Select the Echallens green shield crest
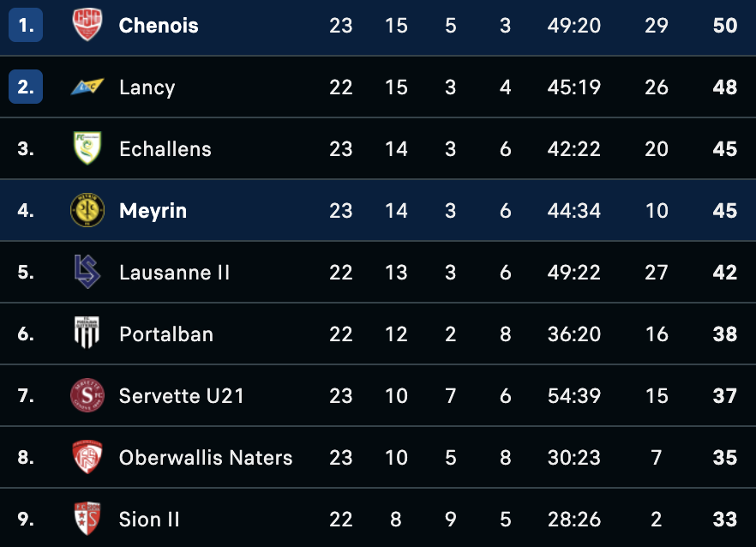The height and width of the screenshot is (547, 756). click(87, 148)
